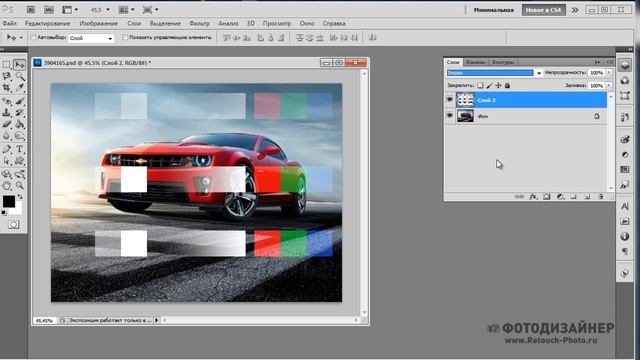This screenshot has height=360, width=640.
Task: Select the Rectangular Marquee tool
Action: pos(7,64)
